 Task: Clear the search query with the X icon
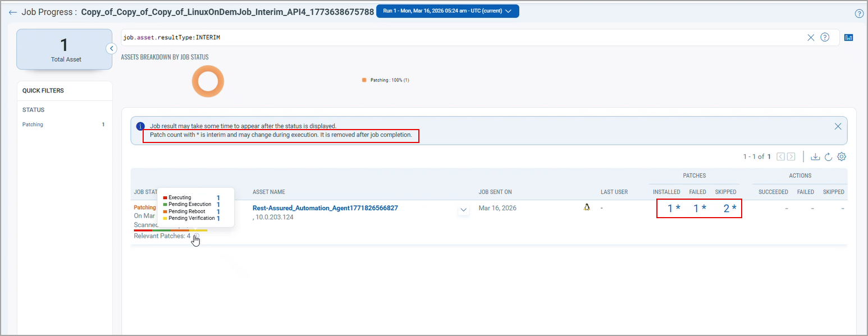coord(810,38)
